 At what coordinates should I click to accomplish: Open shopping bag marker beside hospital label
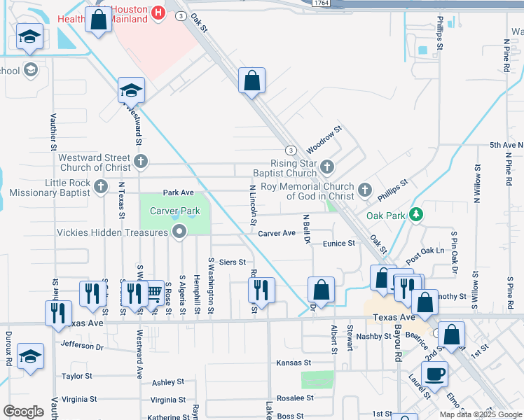click(x=98, y=21)
